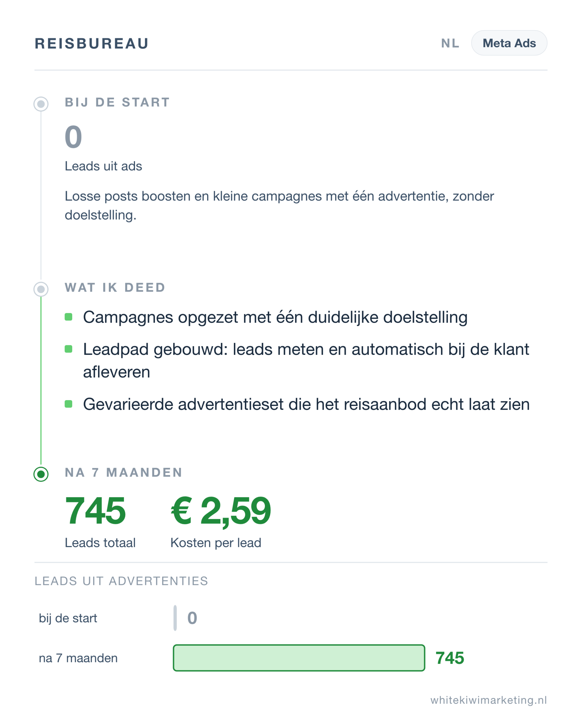Open the whitekiwimarketing.nl link
The height and width of the screenshot is (728, 582).
tap(489, 700)
